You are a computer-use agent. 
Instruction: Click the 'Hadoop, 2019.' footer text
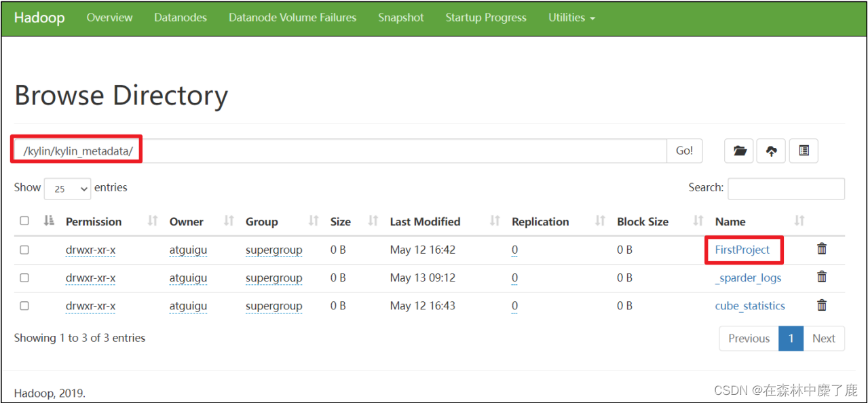50,394
